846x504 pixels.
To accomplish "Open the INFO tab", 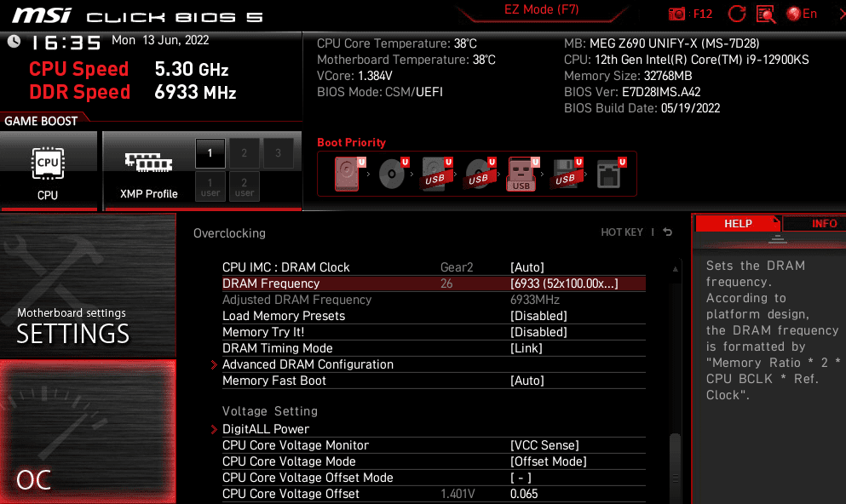I will (x=816, y=223).
